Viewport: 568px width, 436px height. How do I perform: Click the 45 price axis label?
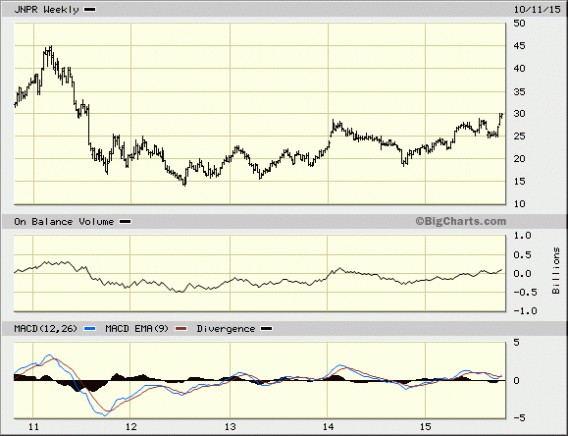tap(519, 46)
